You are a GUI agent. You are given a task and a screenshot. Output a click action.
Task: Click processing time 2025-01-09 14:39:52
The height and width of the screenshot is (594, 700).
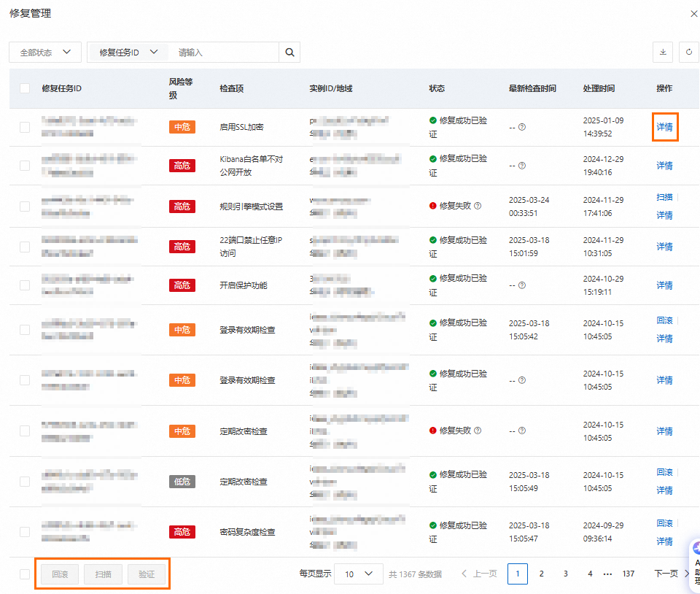pos(603,127)
